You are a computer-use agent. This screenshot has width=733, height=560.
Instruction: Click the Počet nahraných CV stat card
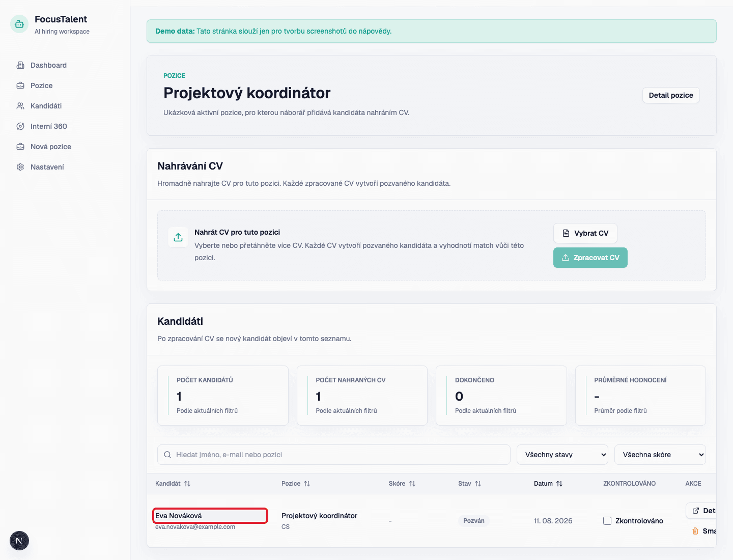tap(362, 396)
